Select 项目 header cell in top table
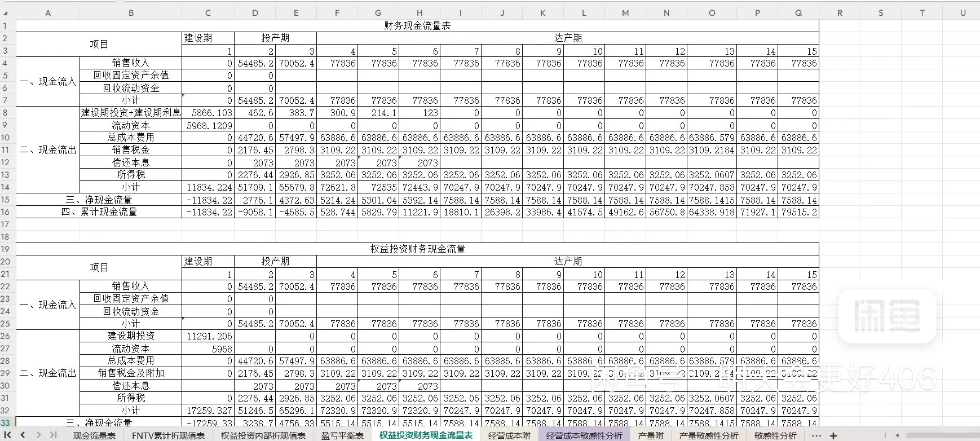Screen dimensions: 980x441 tap(99, 44)
